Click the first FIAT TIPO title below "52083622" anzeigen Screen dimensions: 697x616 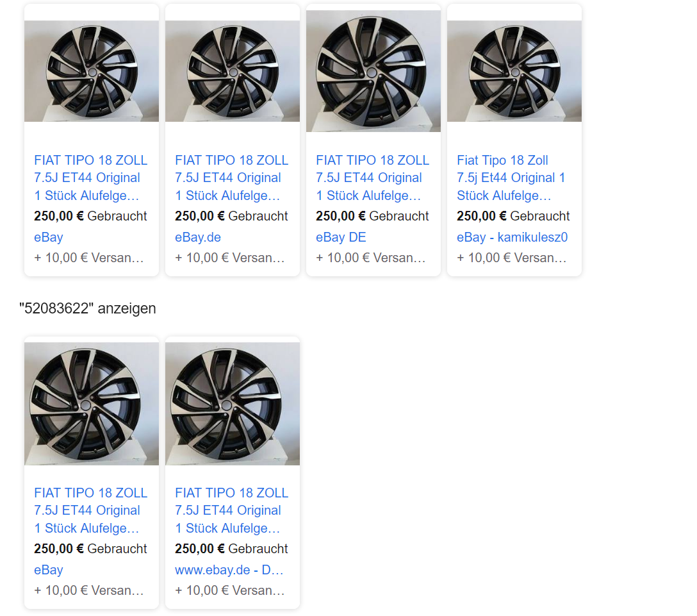[x=90, y=510]
